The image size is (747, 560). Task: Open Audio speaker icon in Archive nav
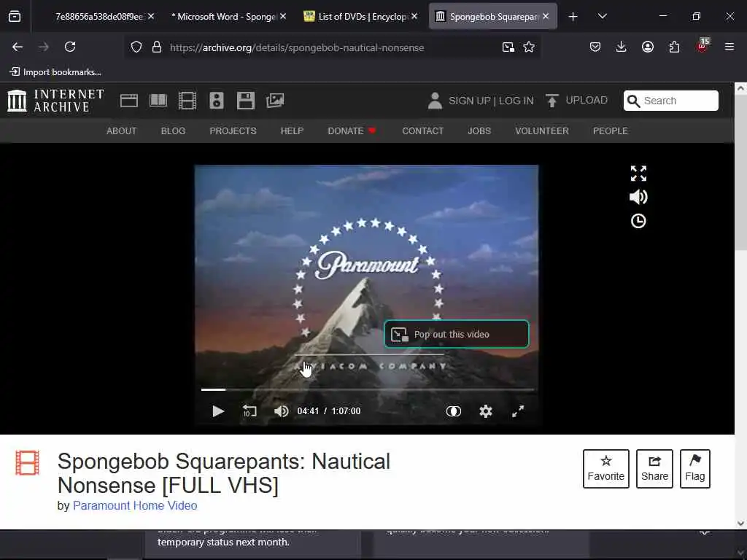216,101
